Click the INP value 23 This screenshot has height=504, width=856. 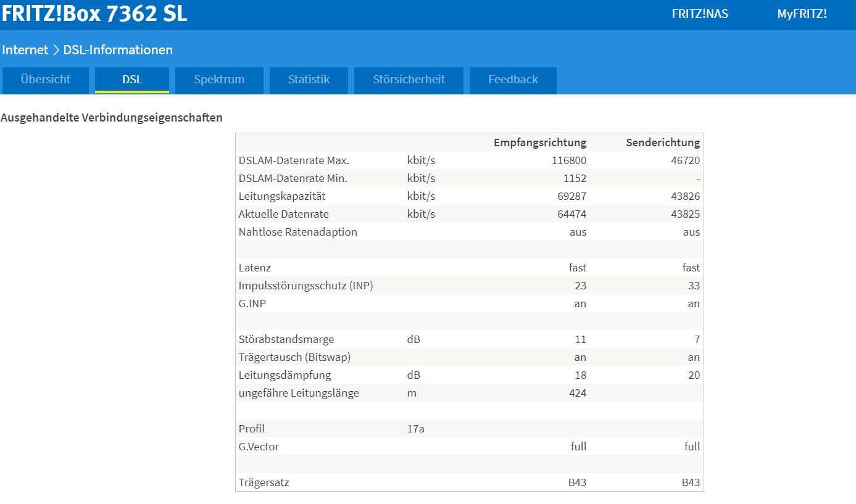pyautogui.click(x=580, y=286)
